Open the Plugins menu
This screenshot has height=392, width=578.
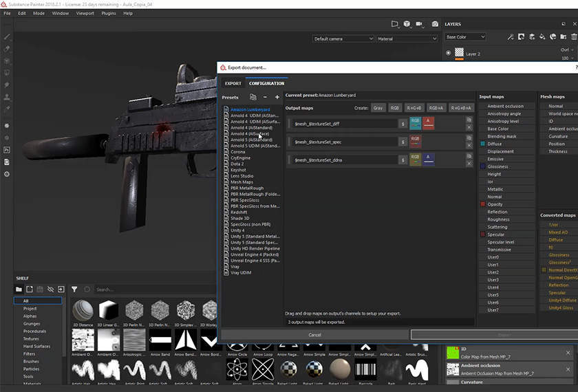click(108, 13)
